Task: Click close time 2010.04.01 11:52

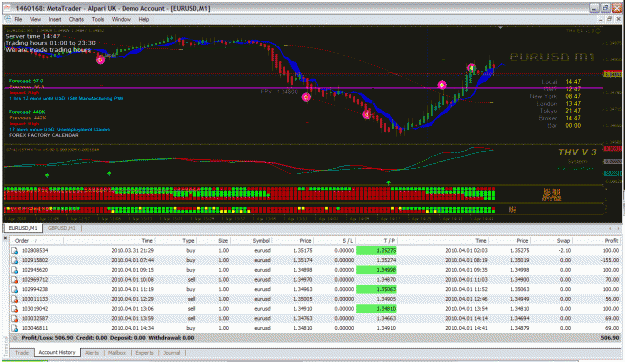Action: point(466,289)
